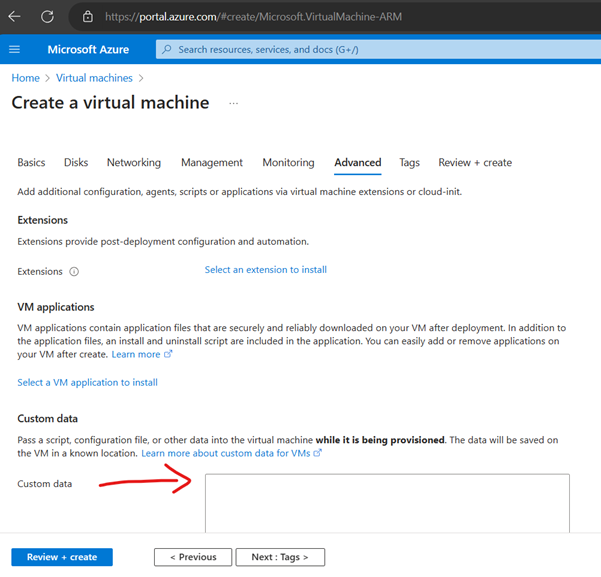Click the lock icon in address bar
601x577 pixels.
(x=87, y=17)
